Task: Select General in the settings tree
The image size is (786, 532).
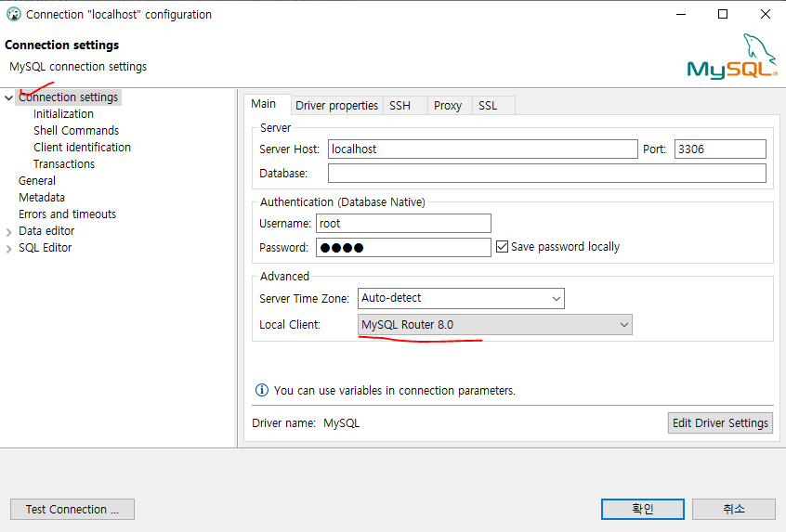Action: tap(37, 181)
